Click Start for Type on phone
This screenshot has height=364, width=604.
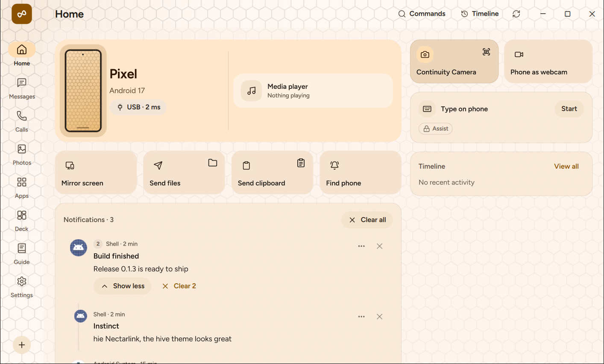click(569, 109)
